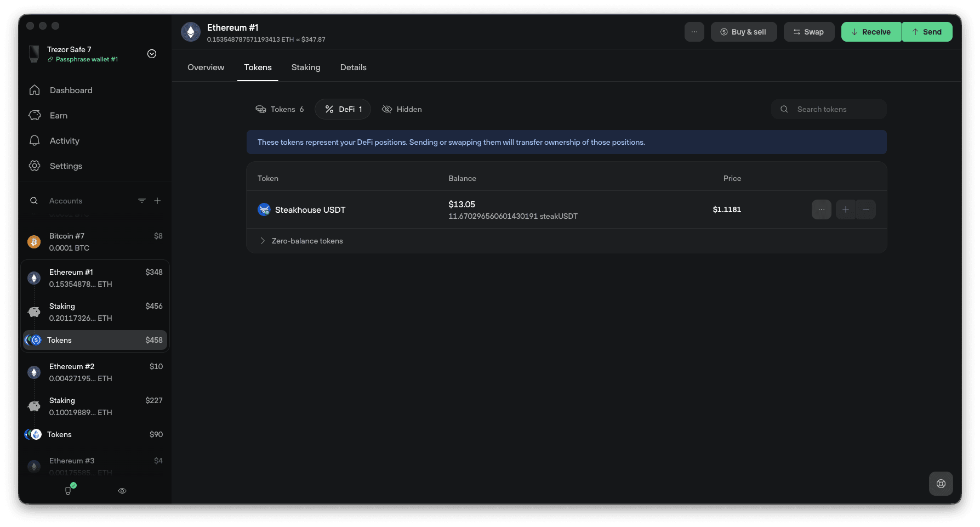Select the Tokens 6 filter
980x527 pixels.
pyautogui.click(x=280, y=109)
